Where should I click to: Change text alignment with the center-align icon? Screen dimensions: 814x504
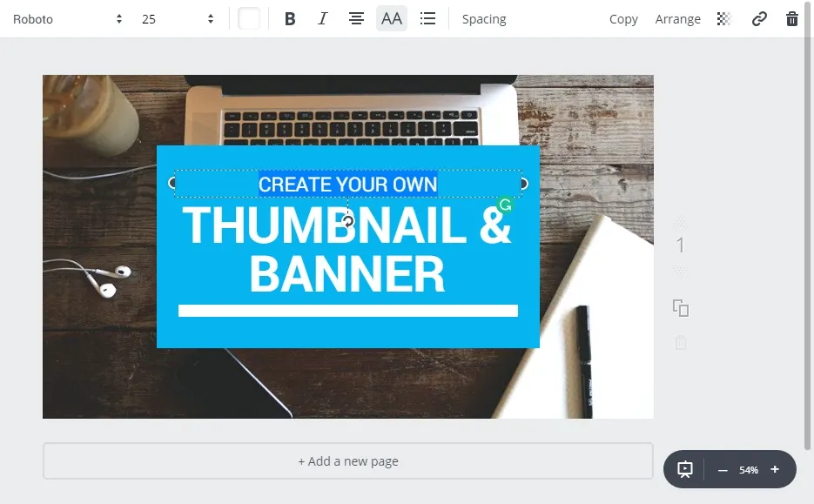coord(356,19)
